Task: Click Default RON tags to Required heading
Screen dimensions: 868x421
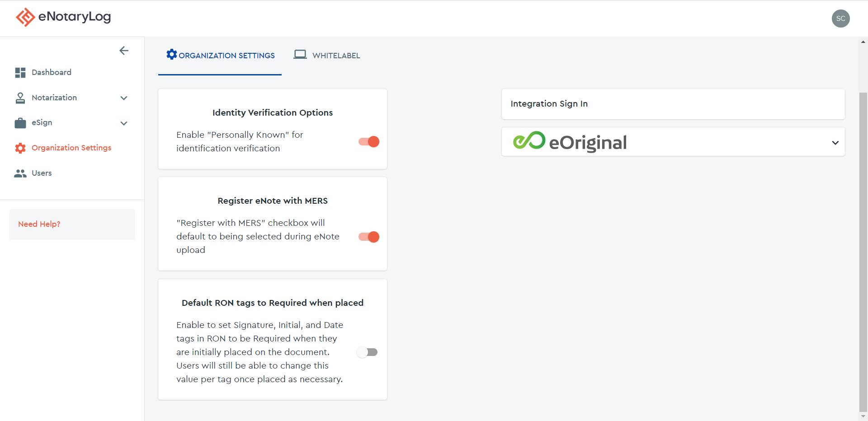Action: pyautogui.click(x=273, y=303)
